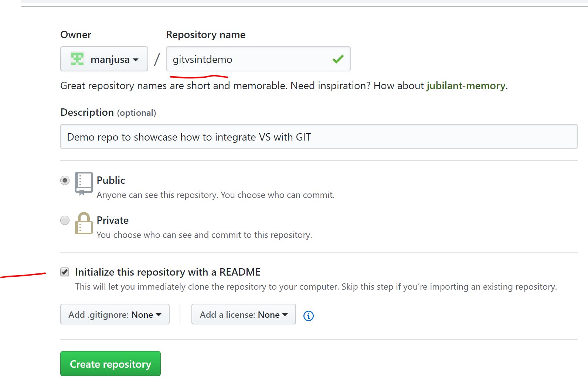588x391 pixels.
Task: Click the green checkmark in repository name
Action: 338,59
